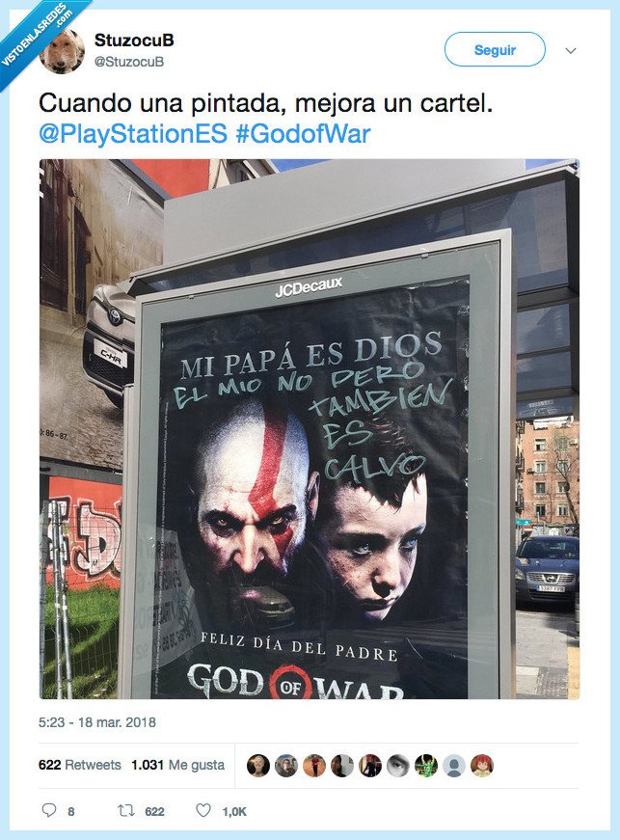Click the StuzocuB display name
The height and width of the screenshot is (840, 620).
pyautogui.click(x=134, y=40)
